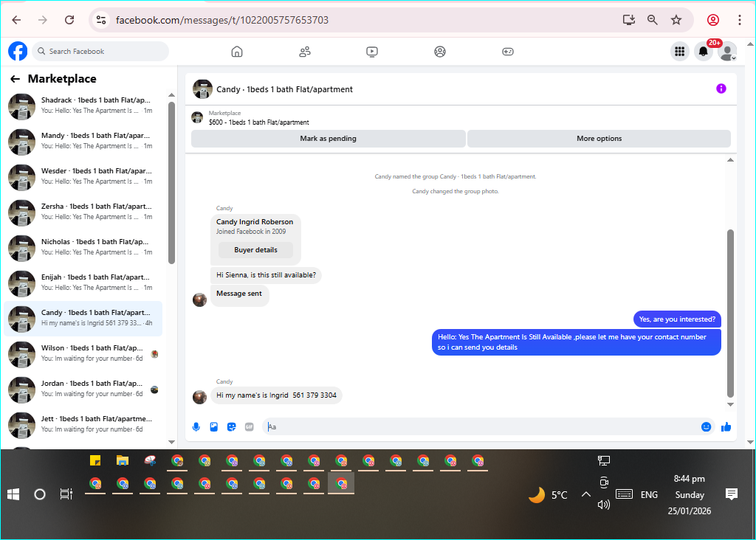Screen dimensions: 756x540
Task: Attach a photo using the image icon
Action: click(x=214, y=427)
